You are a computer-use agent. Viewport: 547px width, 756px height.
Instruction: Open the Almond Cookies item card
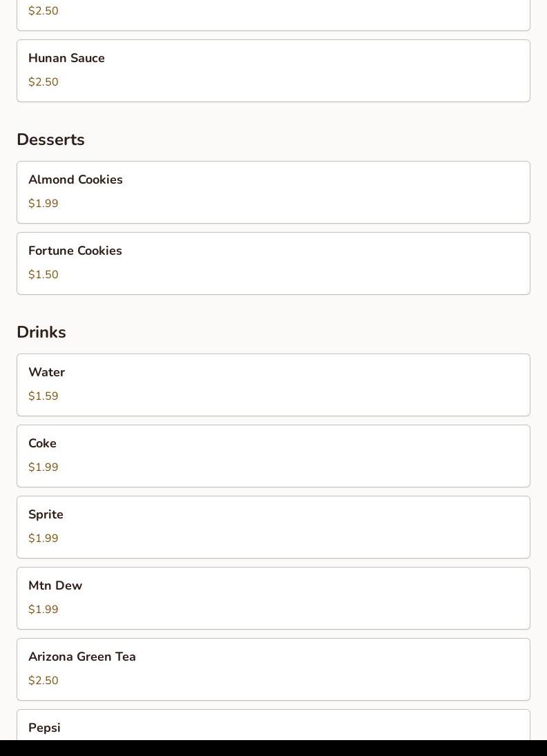pyautogui.click(x=273, y=192)
